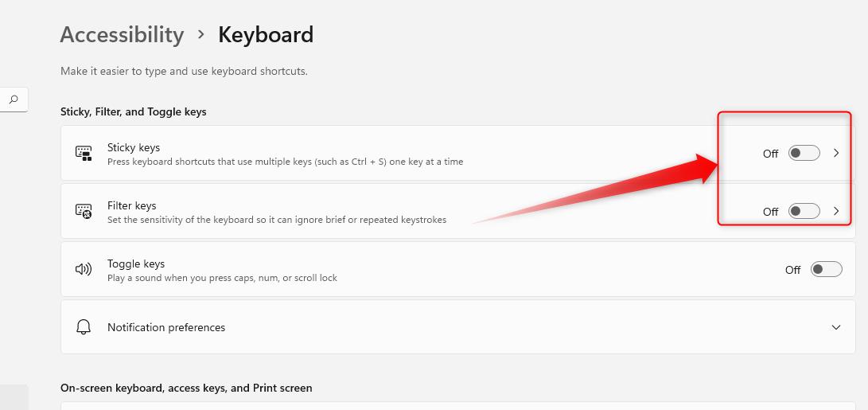The height and width of the screenshot is (410, 868).
Task: Click the Sticky keys keyboard icon
Action: pyautogui.click(x=84, y=154)
